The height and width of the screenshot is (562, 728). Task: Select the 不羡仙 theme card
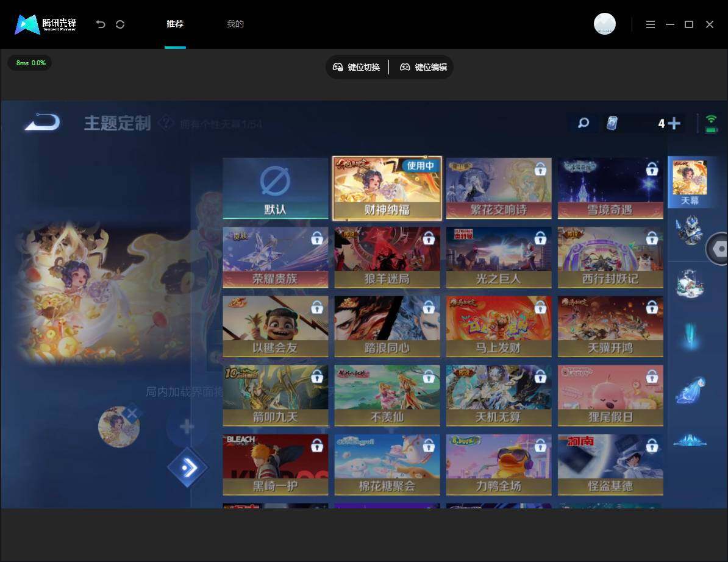tap(387, 396)
